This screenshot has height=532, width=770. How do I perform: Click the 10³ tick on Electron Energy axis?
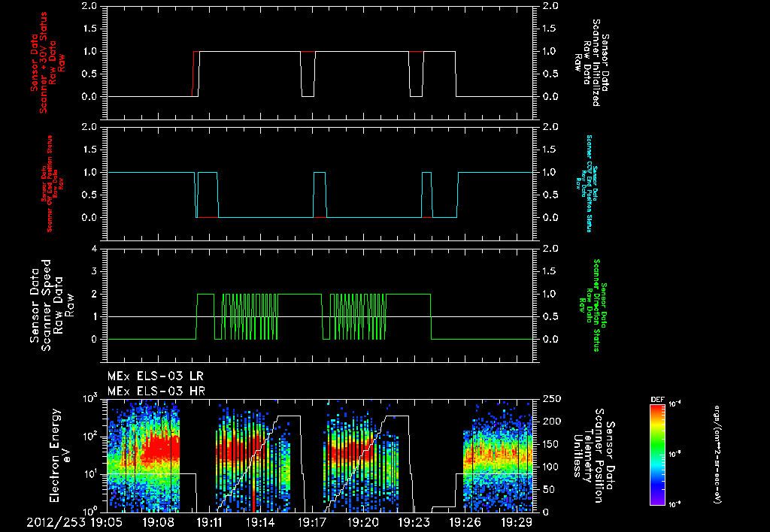(89, 398)
